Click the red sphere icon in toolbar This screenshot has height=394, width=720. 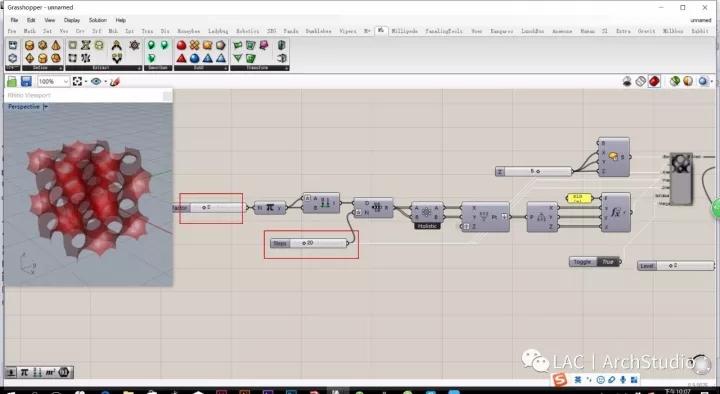(181, 45)
